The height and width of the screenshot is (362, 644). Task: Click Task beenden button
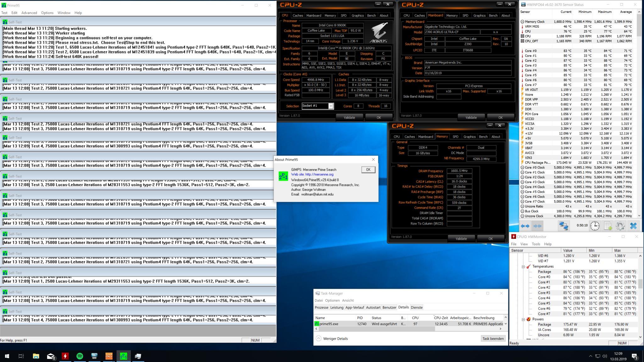tap(493, 338)
